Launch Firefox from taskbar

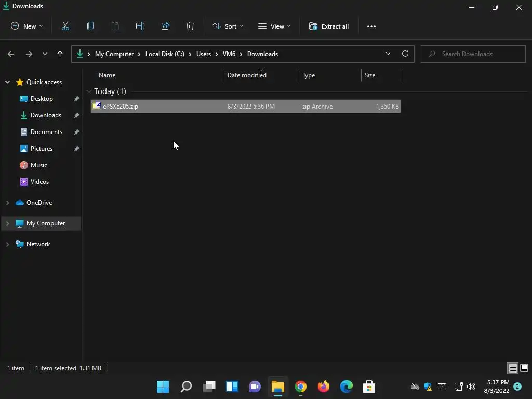(x=323, y=387)
